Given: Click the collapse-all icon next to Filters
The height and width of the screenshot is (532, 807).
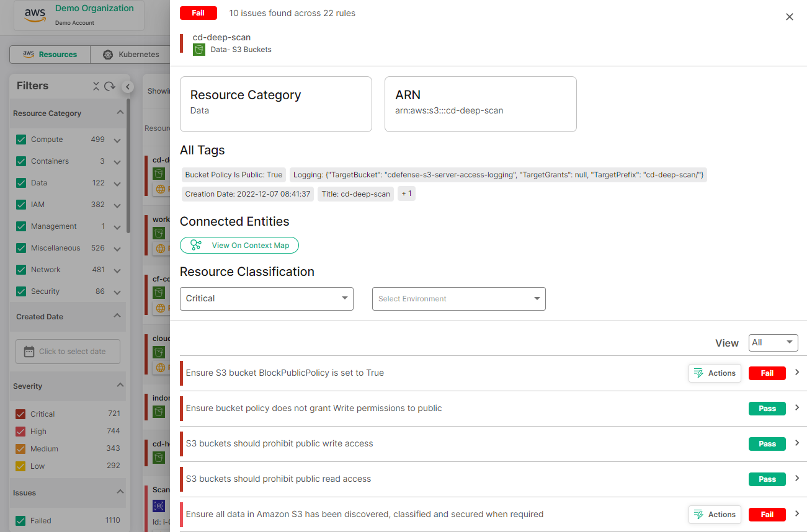Looking at the screenshot, I should pos(96,86).
